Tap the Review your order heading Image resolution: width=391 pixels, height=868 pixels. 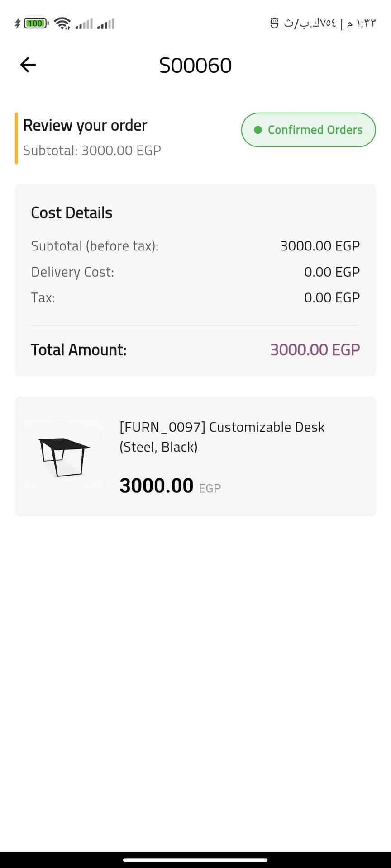(x=85, y=125)
